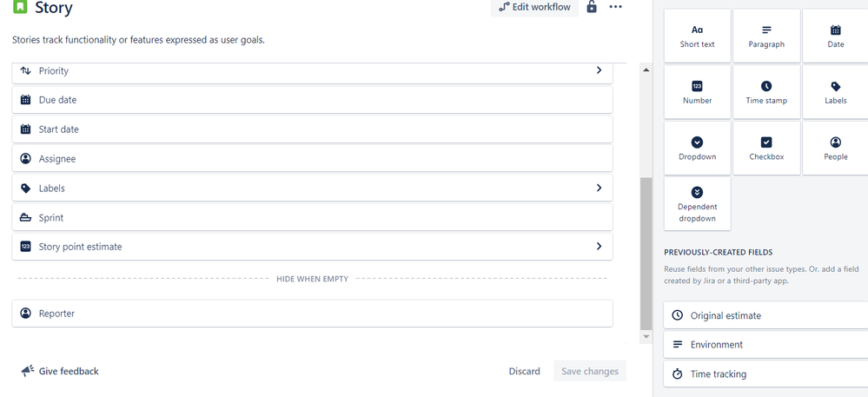
Task: Open the Give feedback link
Action: coord(60,371)
